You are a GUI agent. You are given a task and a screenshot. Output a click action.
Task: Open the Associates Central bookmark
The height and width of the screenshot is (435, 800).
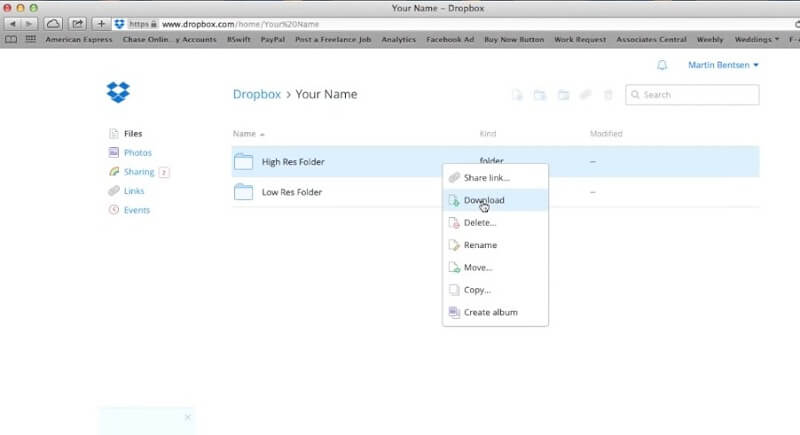pos(651,39)
